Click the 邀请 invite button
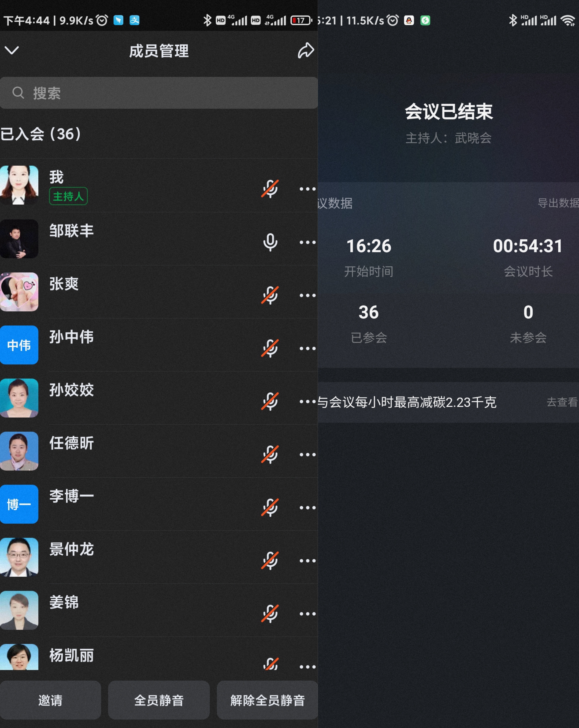The height and width of the screenshot is (728, 579). coord(50,700)
